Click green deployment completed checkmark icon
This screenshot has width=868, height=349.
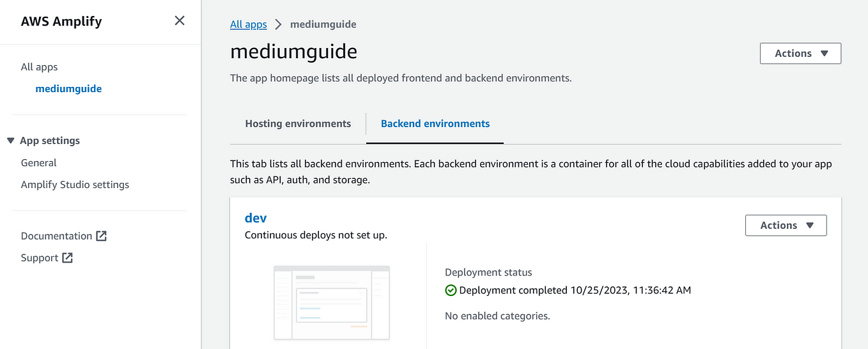click(x=451, y=290)
